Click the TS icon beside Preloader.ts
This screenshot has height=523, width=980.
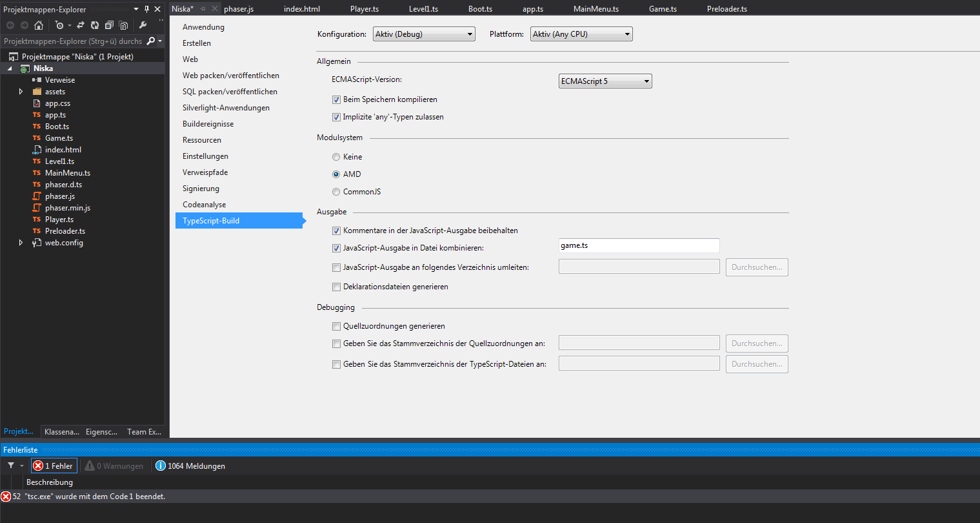[37, 231]
